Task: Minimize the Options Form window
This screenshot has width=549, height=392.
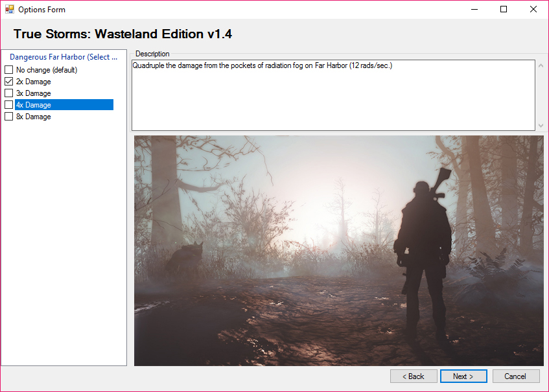Action: (474, 10)
